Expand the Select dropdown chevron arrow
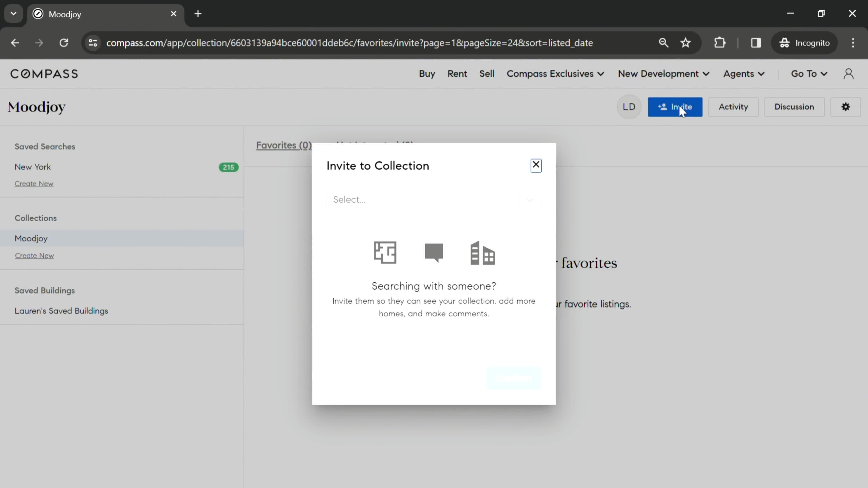This screenshot has height=488, width=868. click(530, 200)
